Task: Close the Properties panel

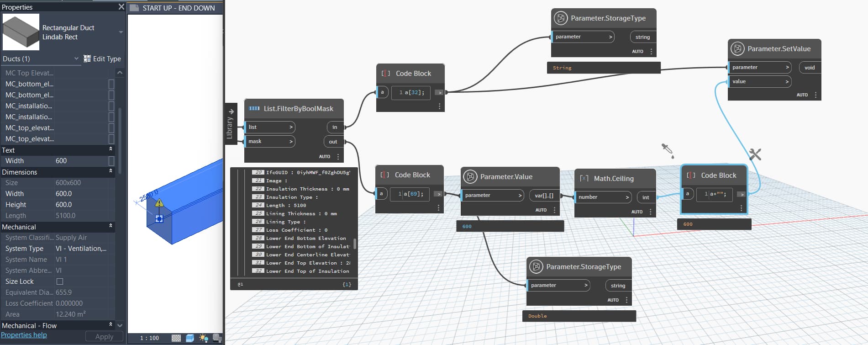Action: pos(121,7)
